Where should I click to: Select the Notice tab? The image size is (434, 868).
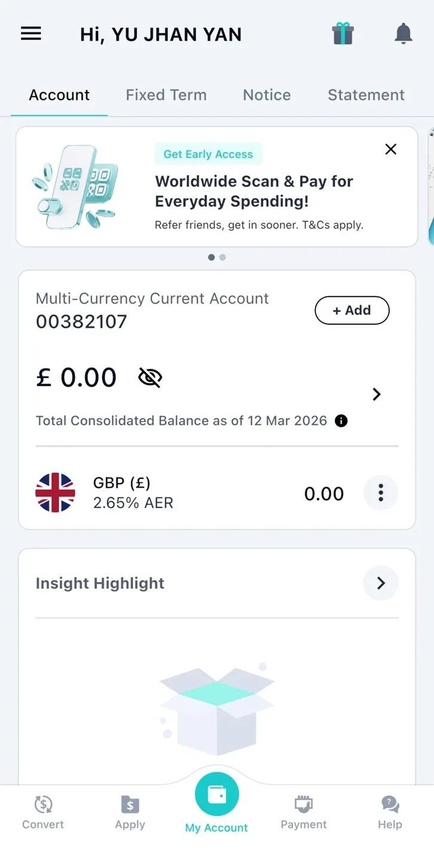point(267,95)
